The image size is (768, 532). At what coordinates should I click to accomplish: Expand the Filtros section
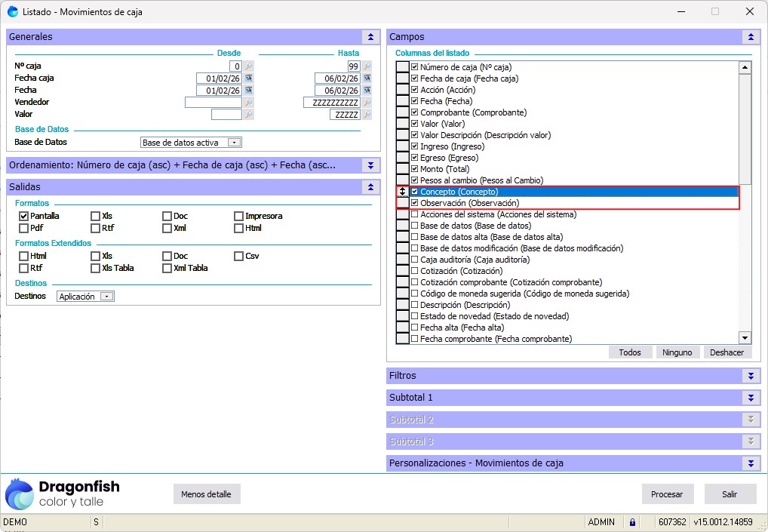[751, 376]
